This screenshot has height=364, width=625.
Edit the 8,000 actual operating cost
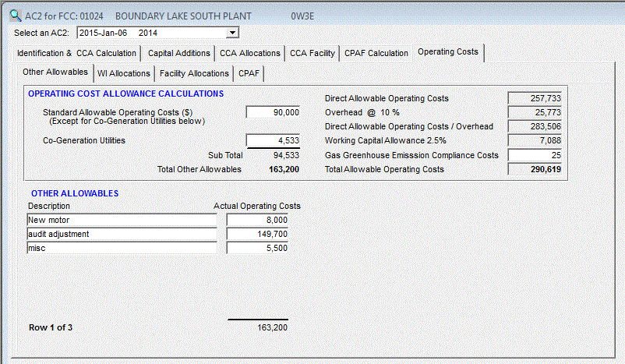click(259, 220)
